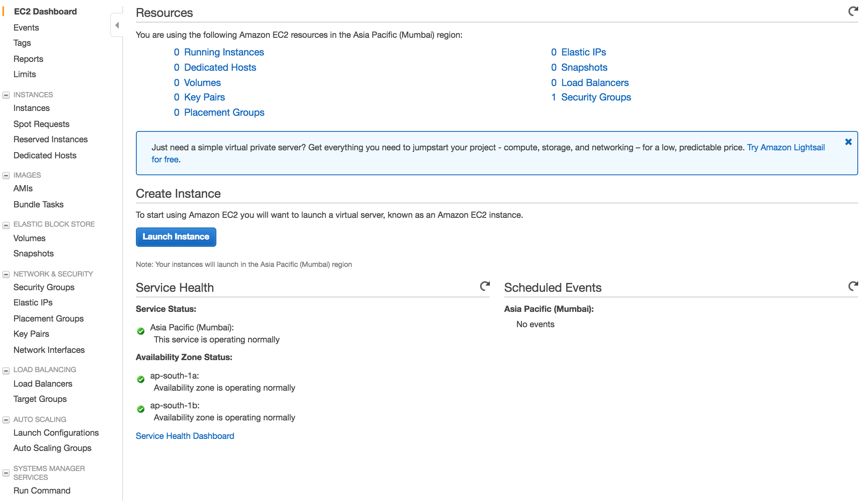This screenshot has width=863, height=504.
Task: Open the Service Health Dashboard link
Action: (x=185, y=436)
